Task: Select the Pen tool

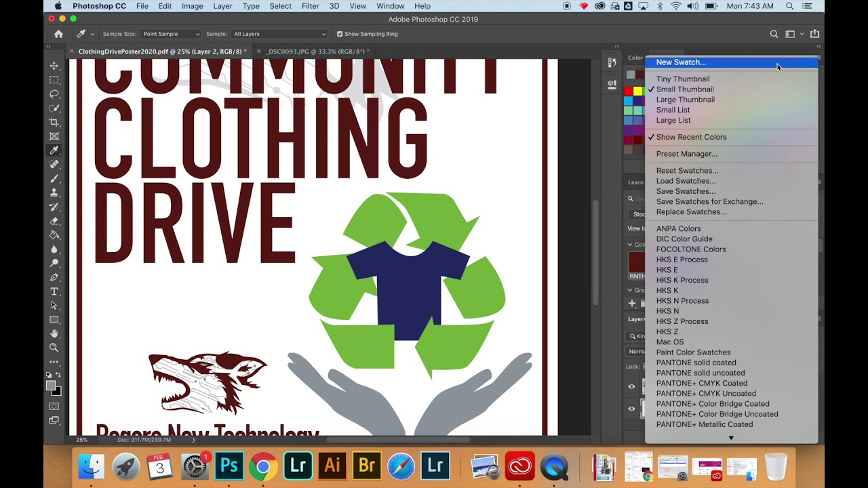Action: [x=54, y=277]
